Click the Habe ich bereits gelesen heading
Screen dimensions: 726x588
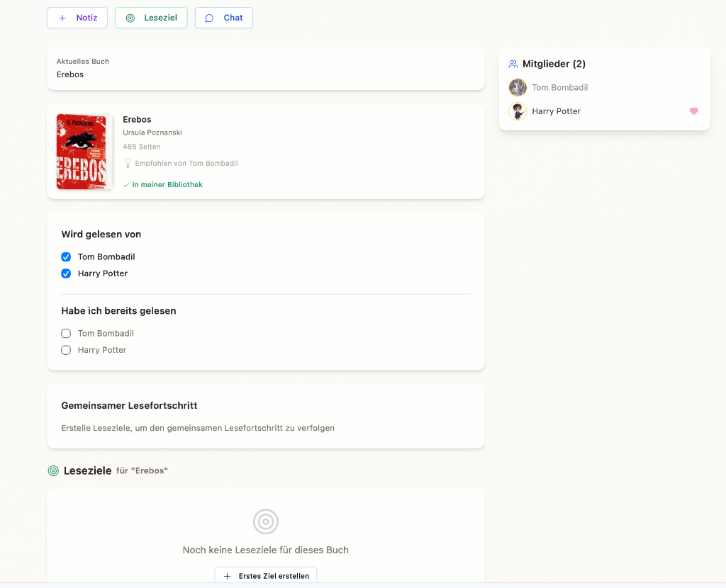coord(118,311)
